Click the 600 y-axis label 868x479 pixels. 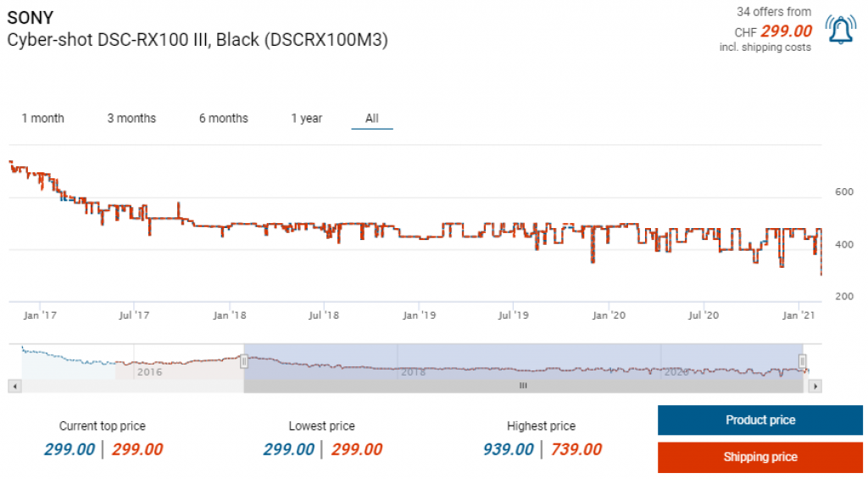pyautogui.click(x=844, y=192)
